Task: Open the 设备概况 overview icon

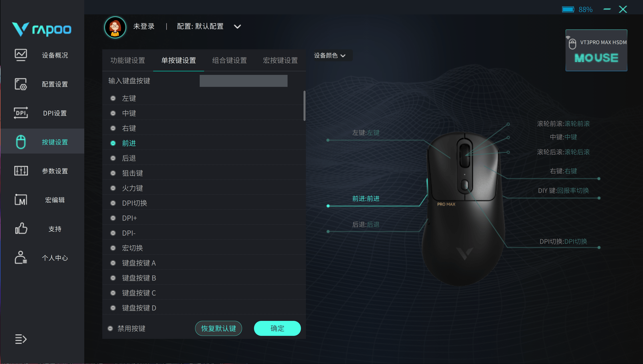Action: (x=21, y=55)
